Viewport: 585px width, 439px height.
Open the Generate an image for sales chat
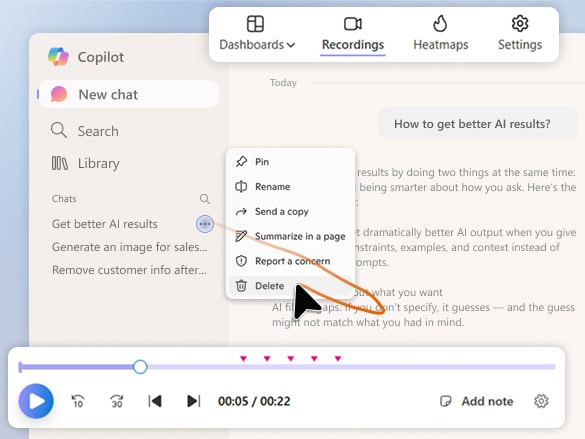pos(129,247)
